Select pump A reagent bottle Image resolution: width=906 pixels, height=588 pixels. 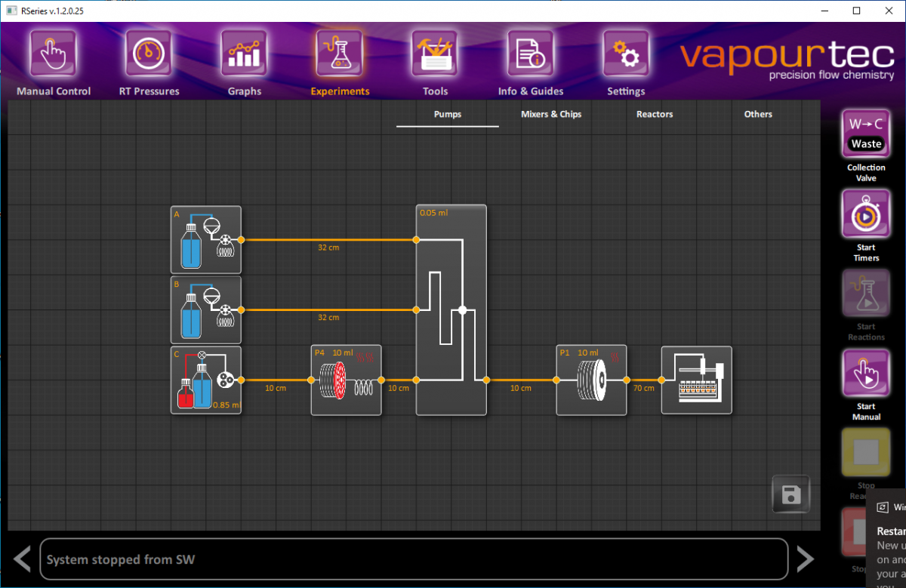click(205, 239)
